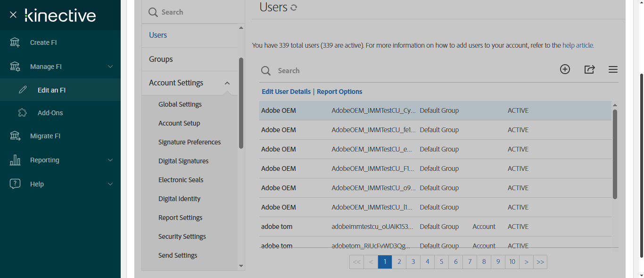
Task: Expand the Help menu chevron
Action: point(110,184)
